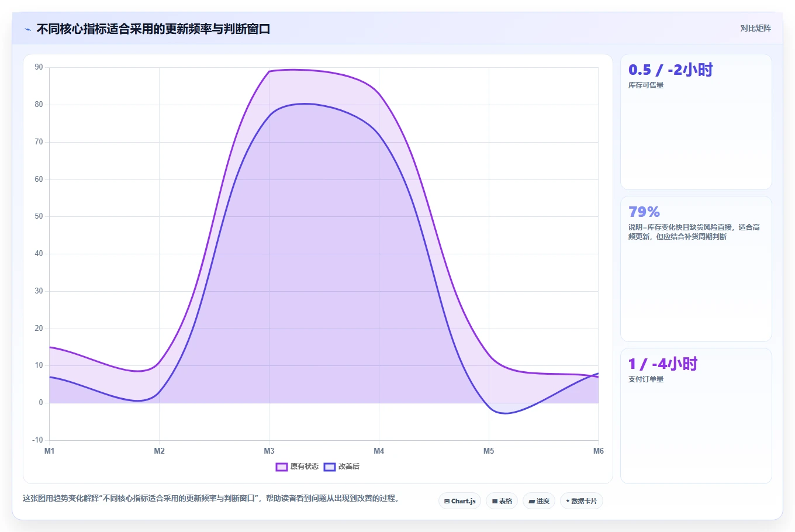Click the 数据卡片 tag
Image resolution: width=795 pixels, height=532 pixels.
coord(581,501)
